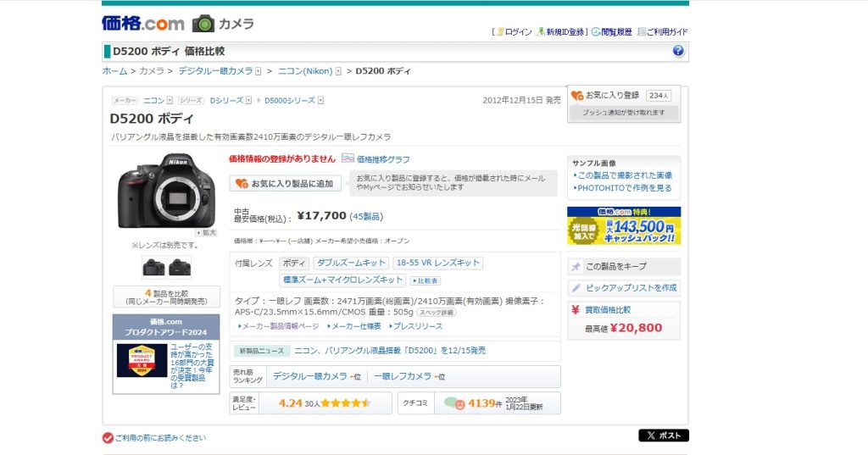Select the second small camera thumbnail
Image resolution: width=868 pixels, height=455 pixels.
[180, 267]
